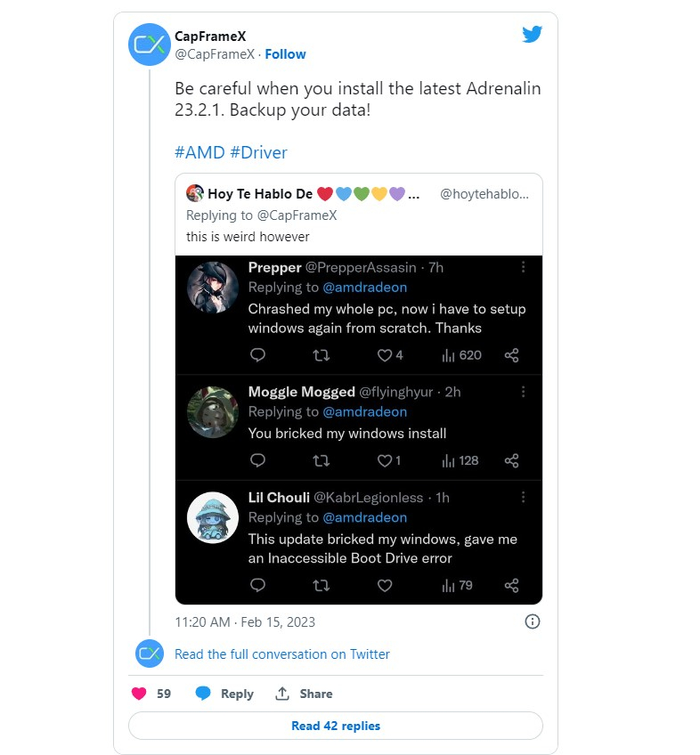Viewport: 700px width, 755px height.
Task: Like the tweet with pink heart
Action: tap(139, 694)
